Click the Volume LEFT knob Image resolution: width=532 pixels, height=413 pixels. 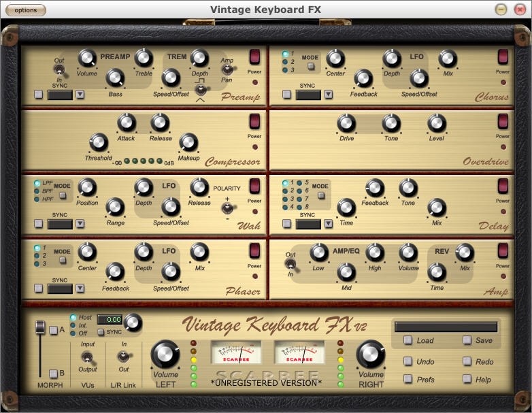165,354
